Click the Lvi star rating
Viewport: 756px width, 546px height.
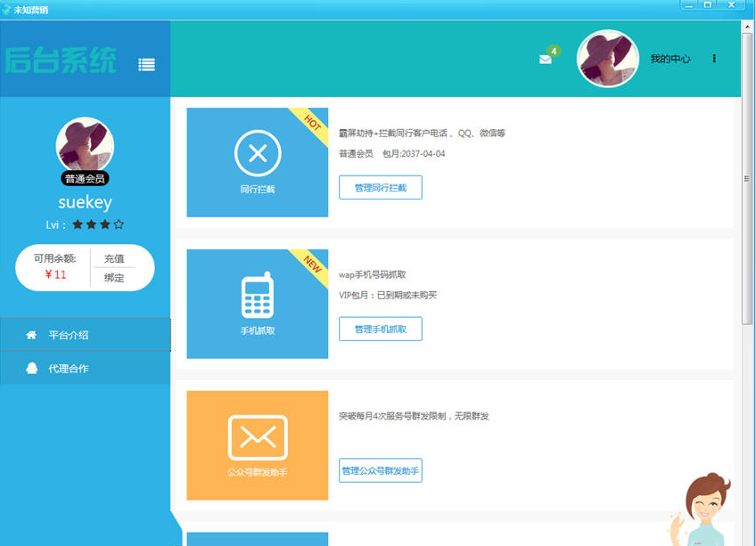click(98, 224)
